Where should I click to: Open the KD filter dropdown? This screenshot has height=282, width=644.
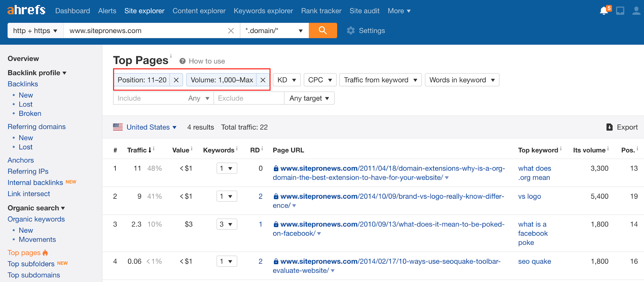click(287, 80)
